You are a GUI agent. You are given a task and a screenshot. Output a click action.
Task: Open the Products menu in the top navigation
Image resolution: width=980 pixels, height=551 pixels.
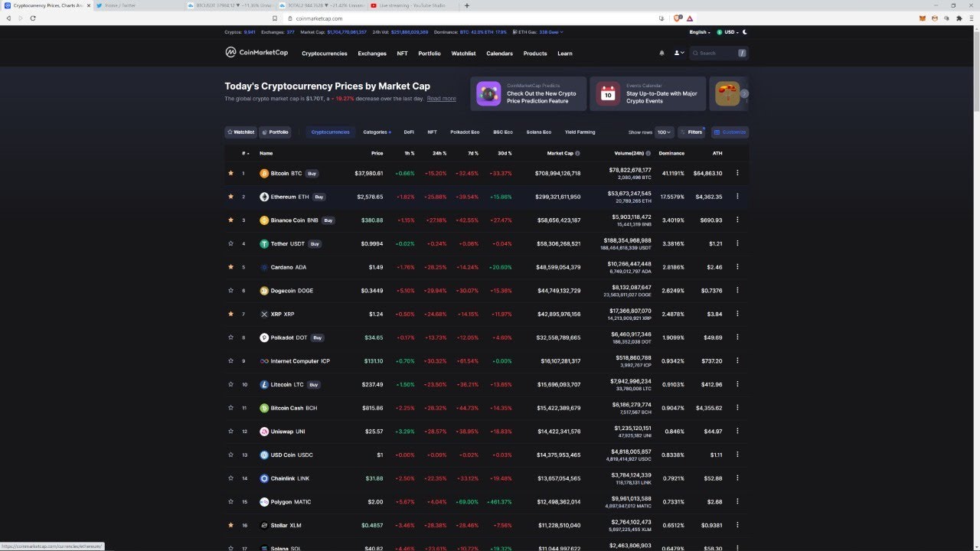[x=535, y=54]
